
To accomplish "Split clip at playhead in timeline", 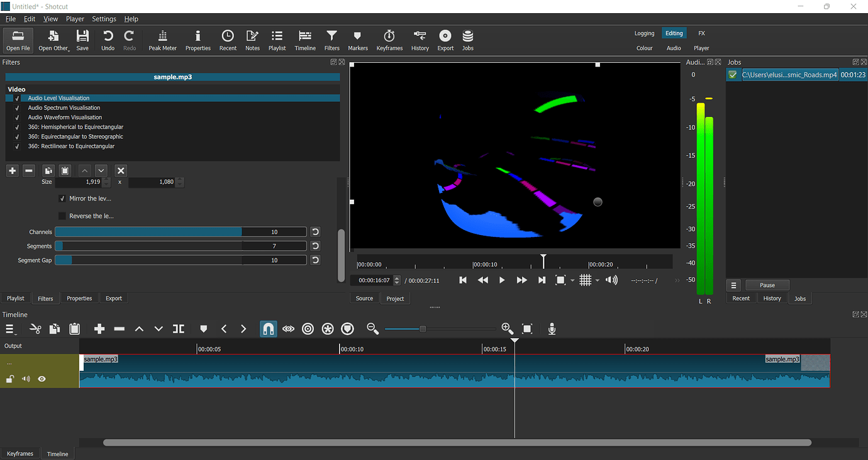I will pyautogui.click(x=179, y=329).
